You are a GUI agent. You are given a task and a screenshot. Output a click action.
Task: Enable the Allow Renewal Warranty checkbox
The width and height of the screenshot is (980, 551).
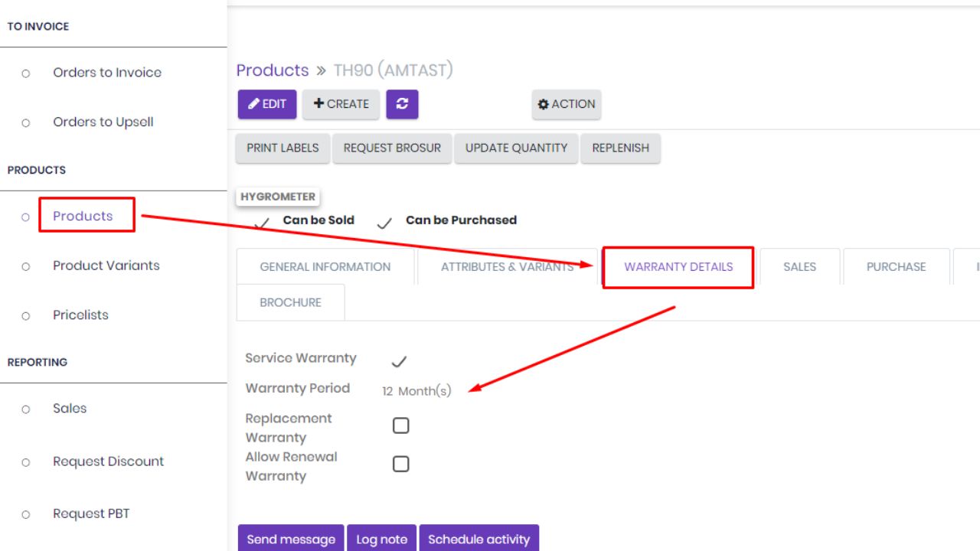400,465
